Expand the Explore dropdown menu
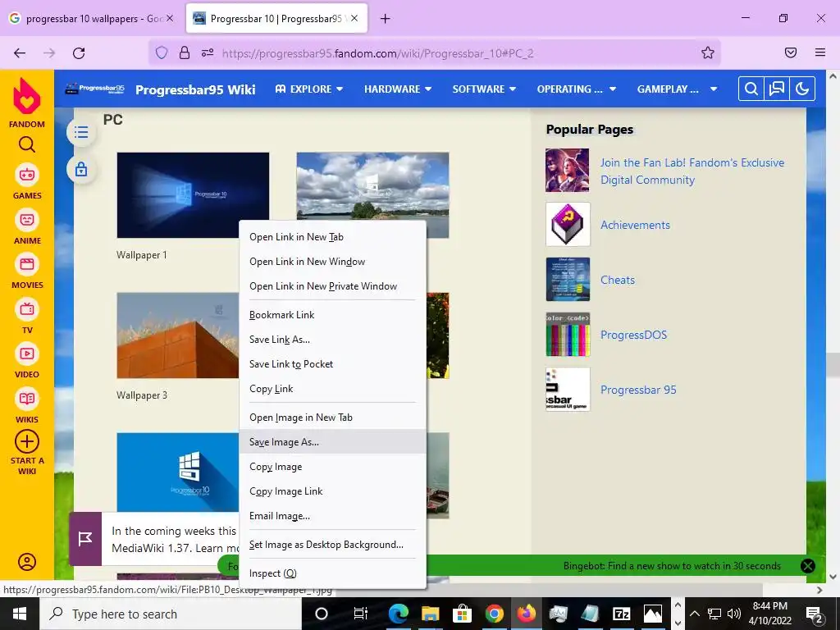The image size is (840, 630). [x=309, y=89]
